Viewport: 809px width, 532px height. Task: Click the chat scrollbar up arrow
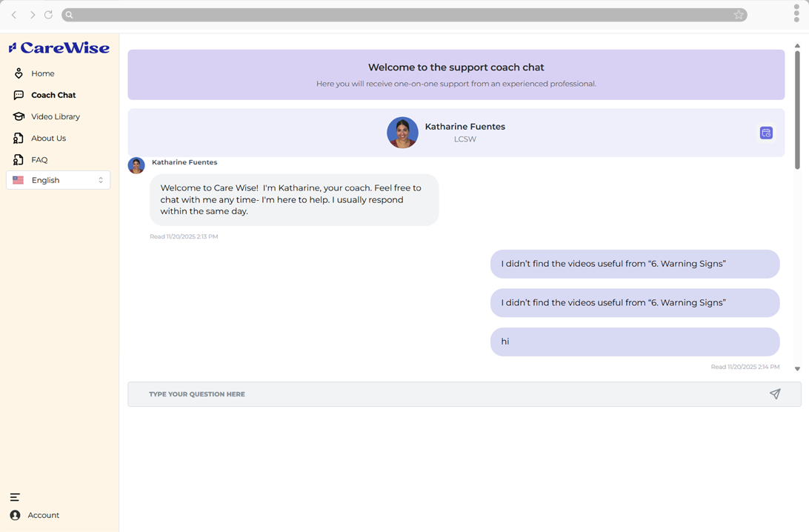[x=797, y=46]
